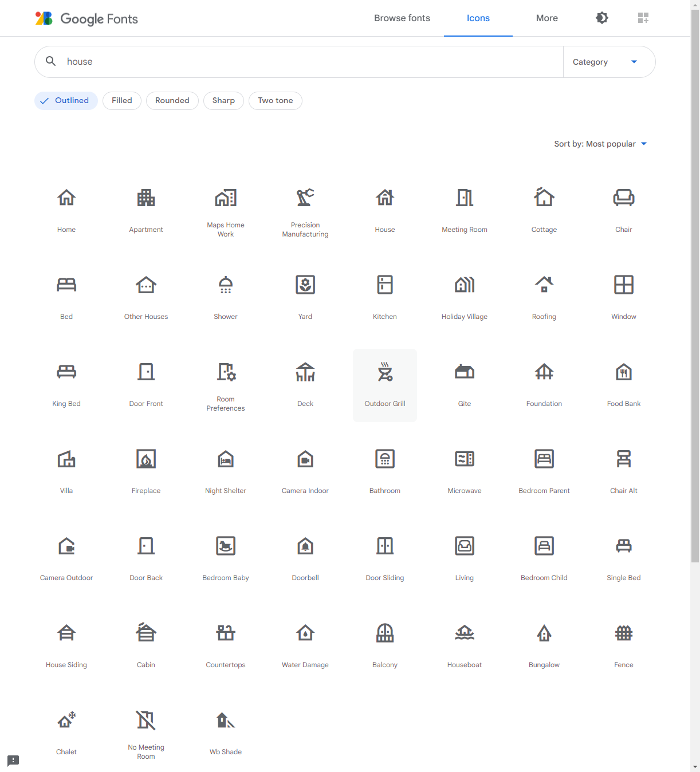Image resolution: width=700 pixels, height=772 pixels.
Task: Click the Google Fonts logo link
Action: [x=87, y=19]
